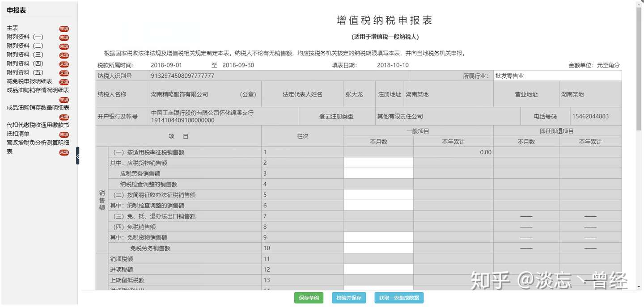644x307 pixels.
Task: Click the 未填 badge next to 减免税申报明细表
Action: coord(64,82)
